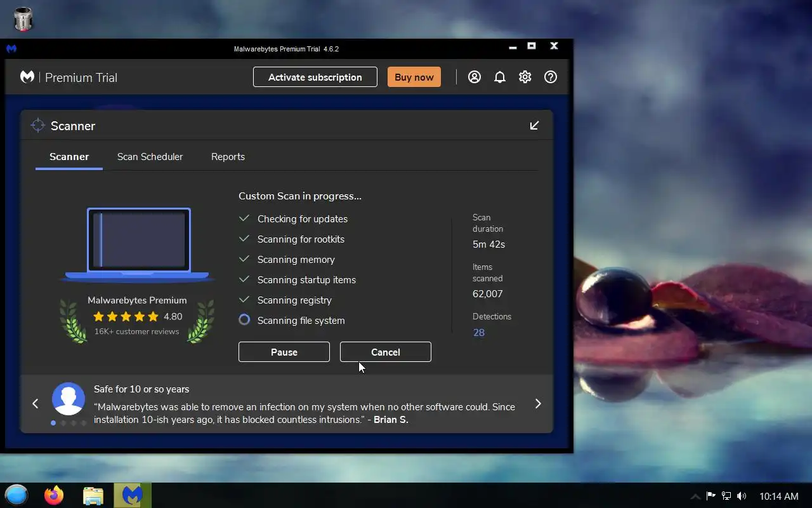Image resolution: width=812 pixels, height=508 pixels.
Task: Select the Malwarebytes taskbar icon
Action: (x=133, y=495)
